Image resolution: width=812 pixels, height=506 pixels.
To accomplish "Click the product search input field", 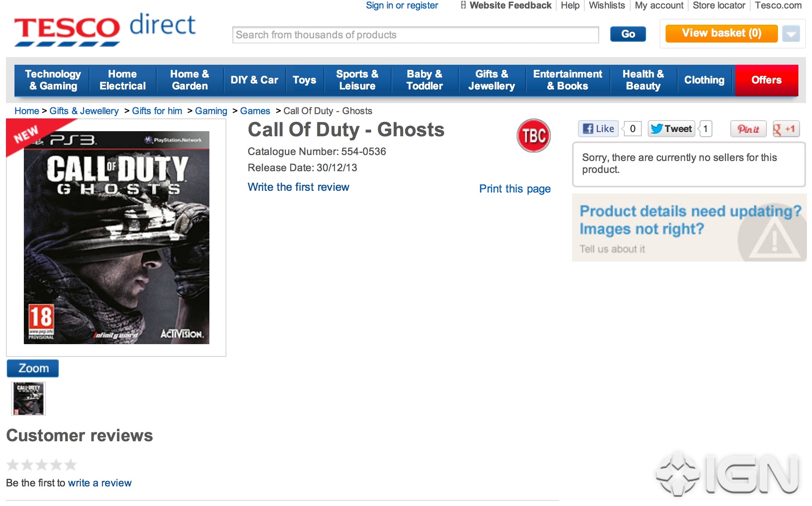I will pyautogui.click(x=415, y=35).
